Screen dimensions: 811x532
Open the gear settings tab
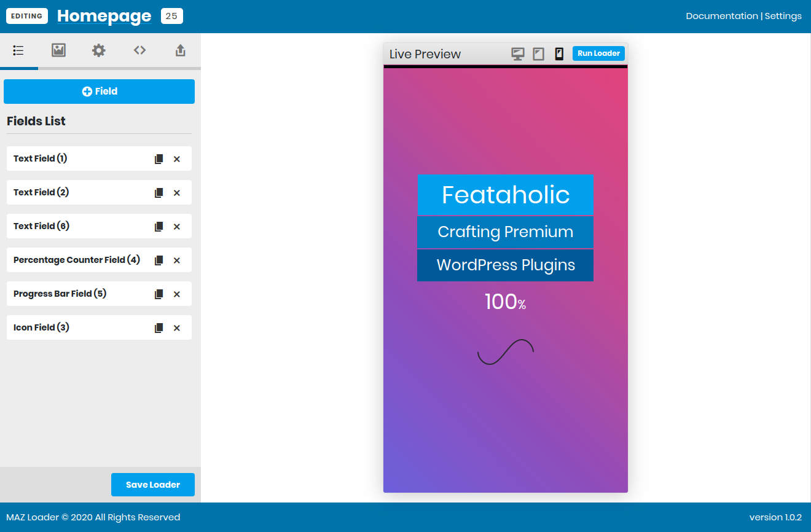(x=99, y=50)
